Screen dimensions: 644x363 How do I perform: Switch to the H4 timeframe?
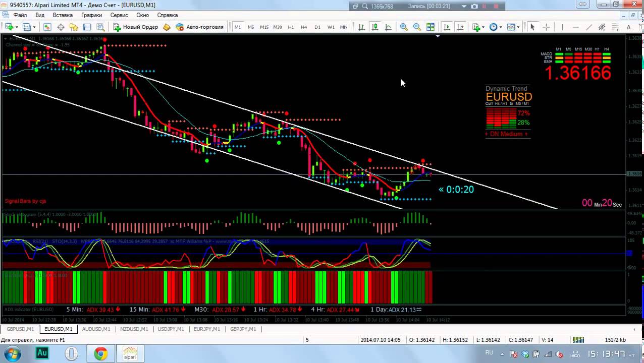pos(304,27)
